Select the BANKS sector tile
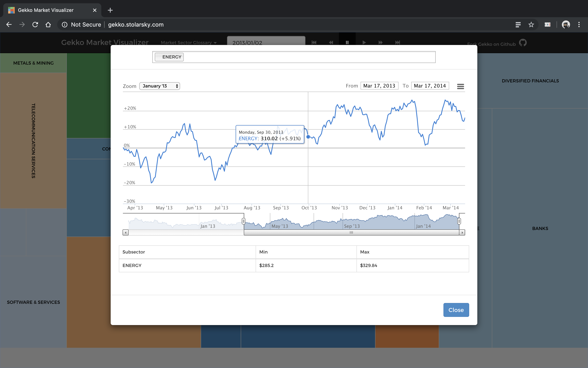The height and width of the screenshot is (368, 588). click(540, 228)
